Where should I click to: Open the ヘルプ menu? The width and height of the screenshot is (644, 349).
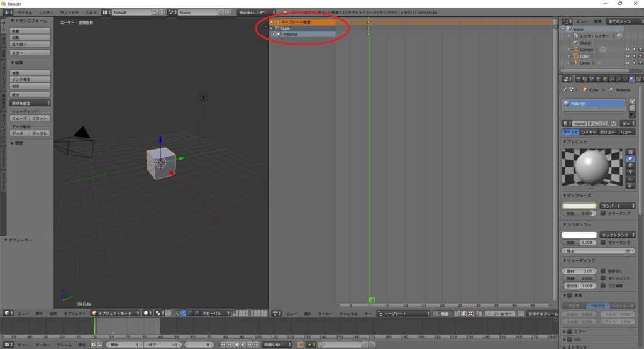91,13
